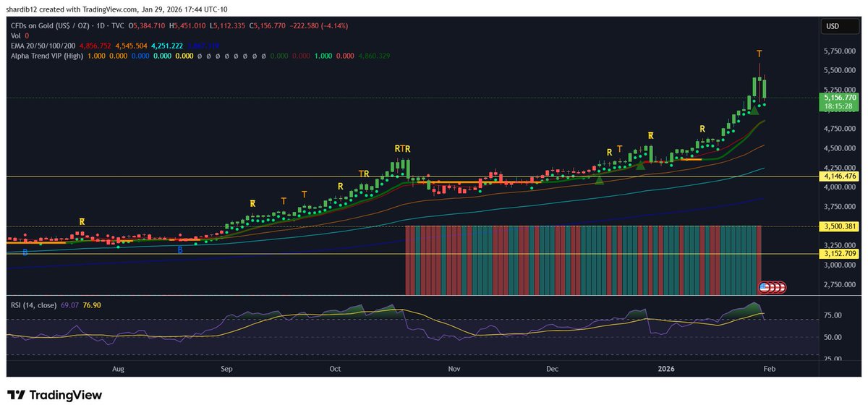Select the RSI (14, close) legend
Screen dimensions: 868x413
pos(35,305)
